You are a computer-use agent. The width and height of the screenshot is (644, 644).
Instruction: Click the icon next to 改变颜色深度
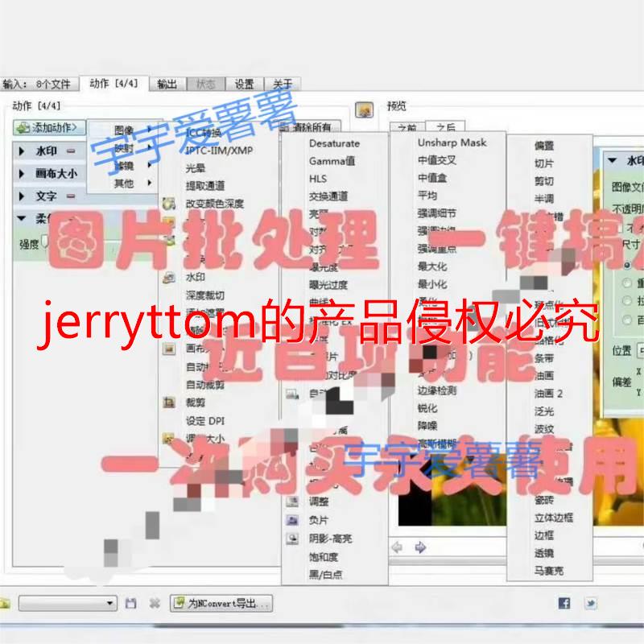click(x=169, y=204)
